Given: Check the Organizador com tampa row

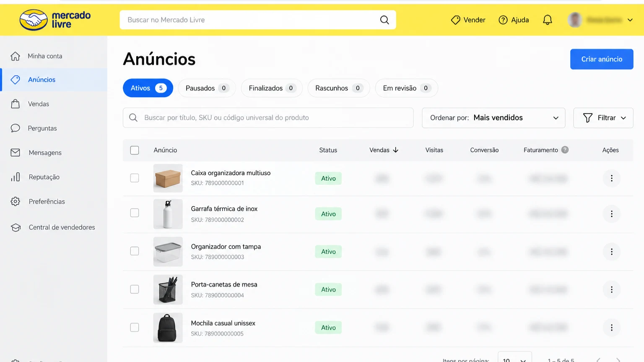Looking at the screenshot, I should [x=135, y=251].
